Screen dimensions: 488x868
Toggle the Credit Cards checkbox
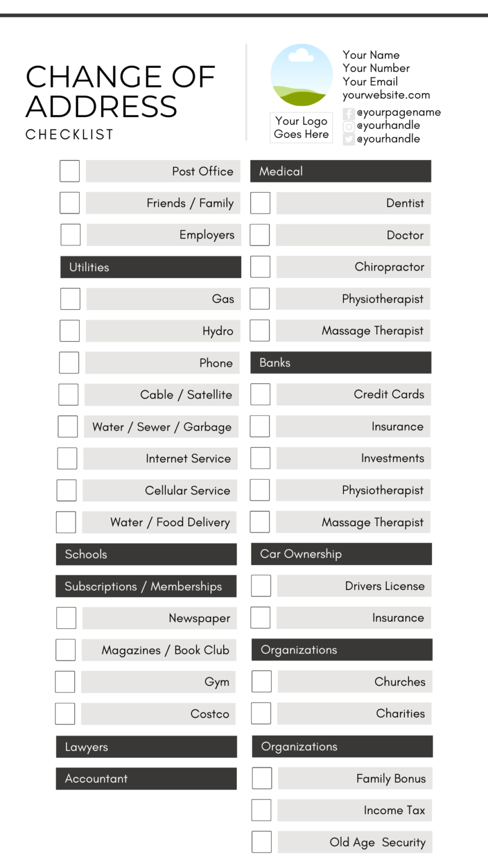pyautogui.click(x=260, y=394)
